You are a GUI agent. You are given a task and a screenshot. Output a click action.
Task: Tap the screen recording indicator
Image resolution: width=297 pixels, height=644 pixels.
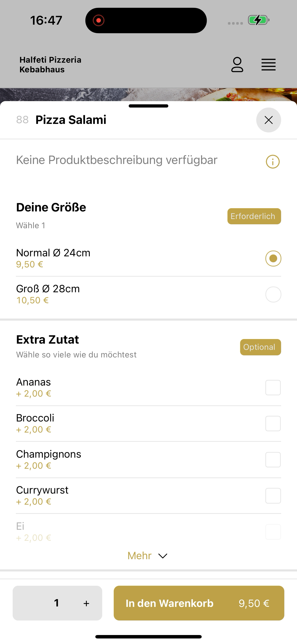pyautogui.click(x=99, y=20)
